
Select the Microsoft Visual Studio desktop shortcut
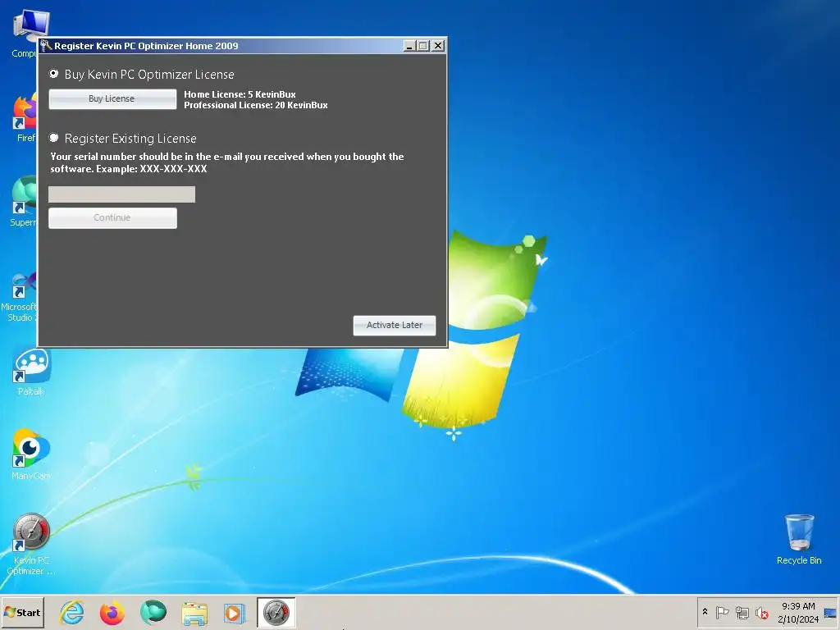(x=20, y=297)
